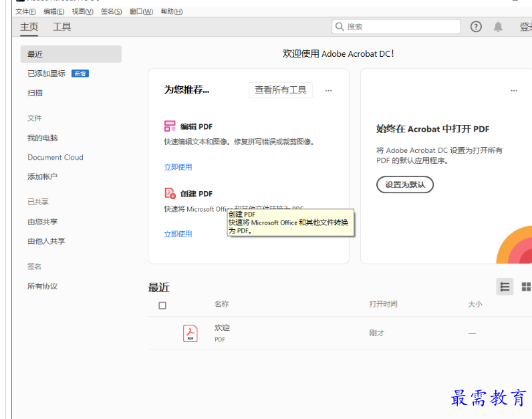Screen dimensions: 532x419
Task: Click the Edit PDF tool icon
Action: [x=170, y=126]
